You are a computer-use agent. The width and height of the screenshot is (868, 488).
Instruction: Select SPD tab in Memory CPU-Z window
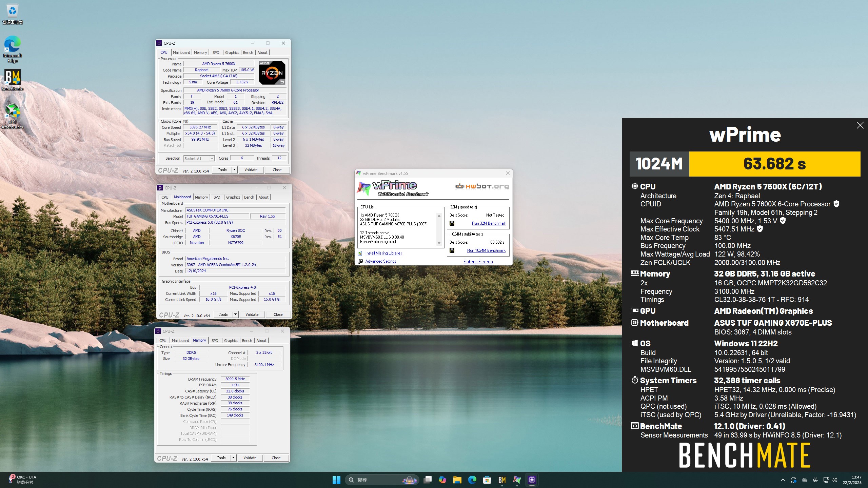point(215,341)
